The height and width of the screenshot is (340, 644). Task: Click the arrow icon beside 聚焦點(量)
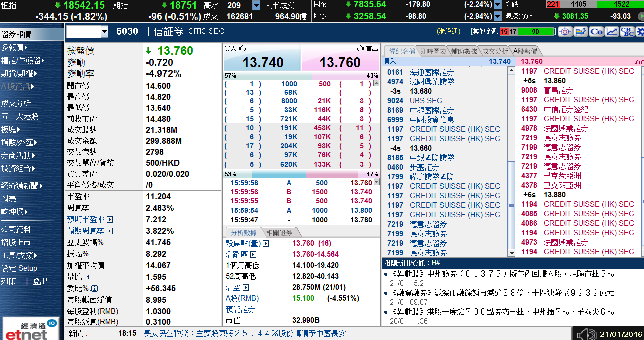tap(266, 244)
